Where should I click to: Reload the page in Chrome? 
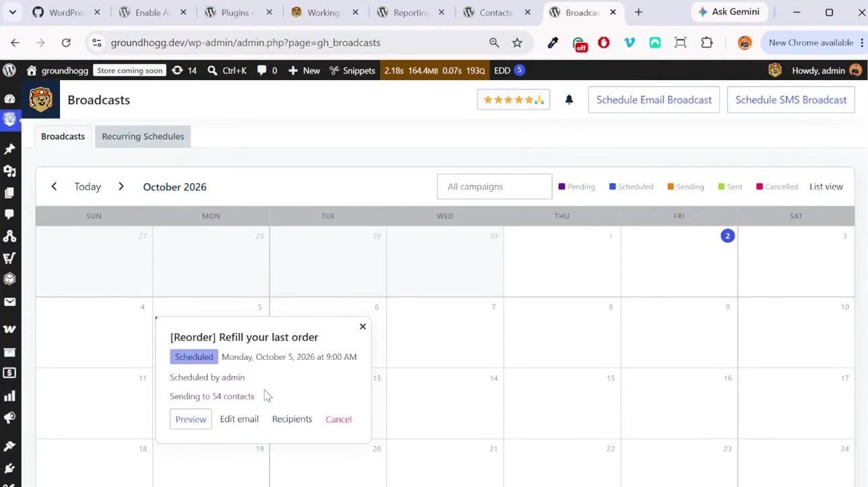point(66,42)
